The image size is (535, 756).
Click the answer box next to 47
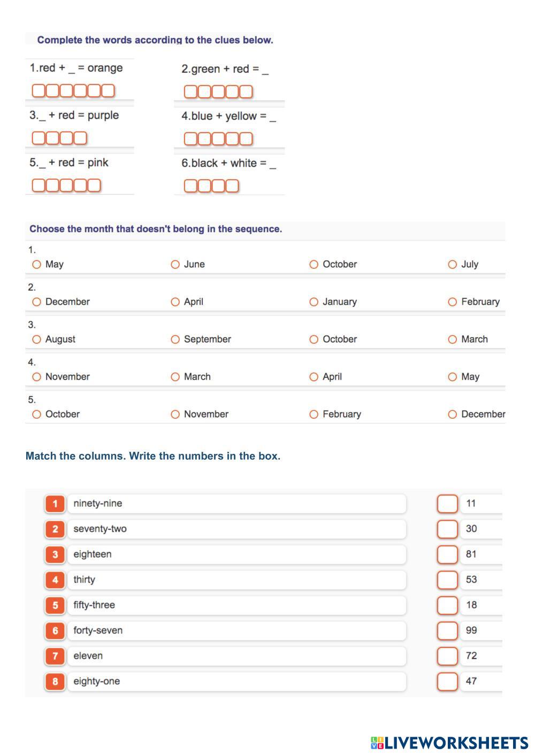click(447, 682)
